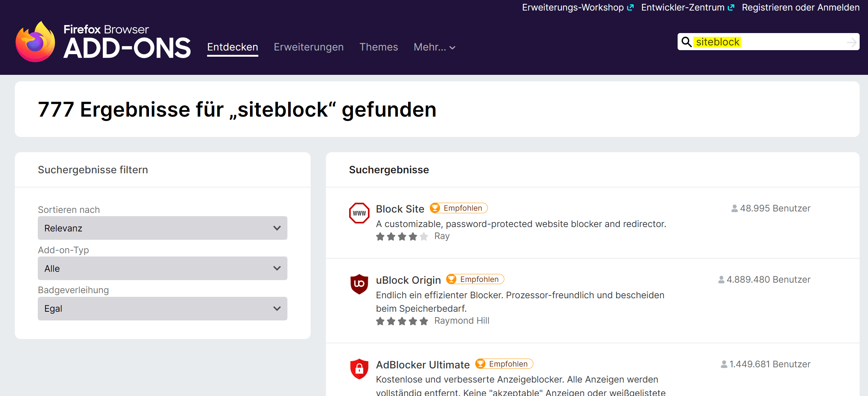The image size is (868, 396).
Task: Click the Empfohlen badge on uBlock Origin
Action: 475,279
